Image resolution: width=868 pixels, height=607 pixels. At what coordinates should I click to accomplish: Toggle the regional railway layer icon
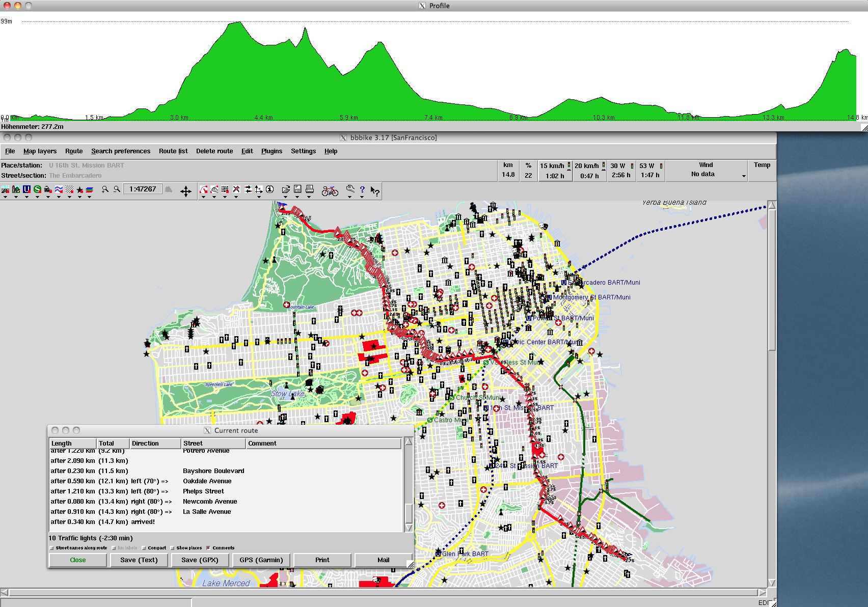click(x=48, y=189)
